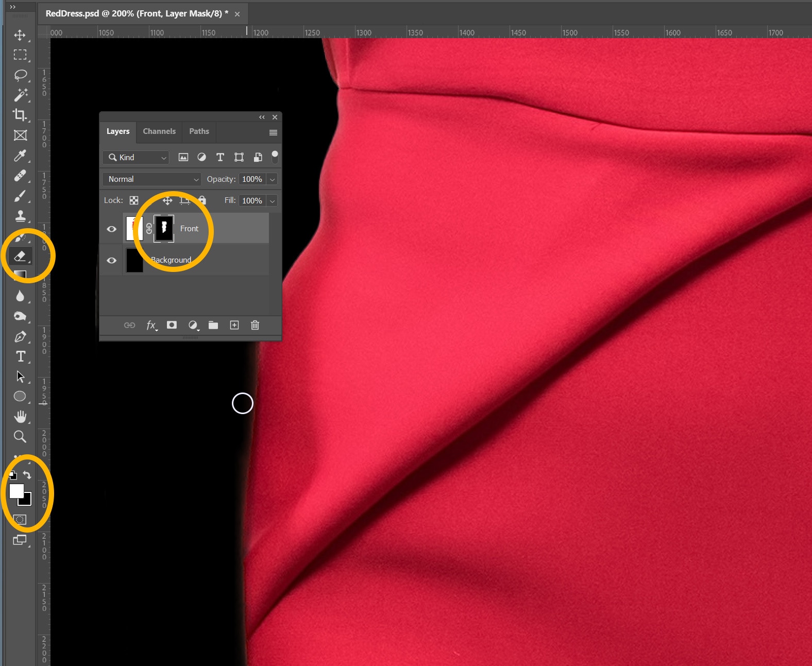This screenshot has height=666, width=812.
Task: Toggle lock transparent pixels
Action: click(x=134, y=200)
